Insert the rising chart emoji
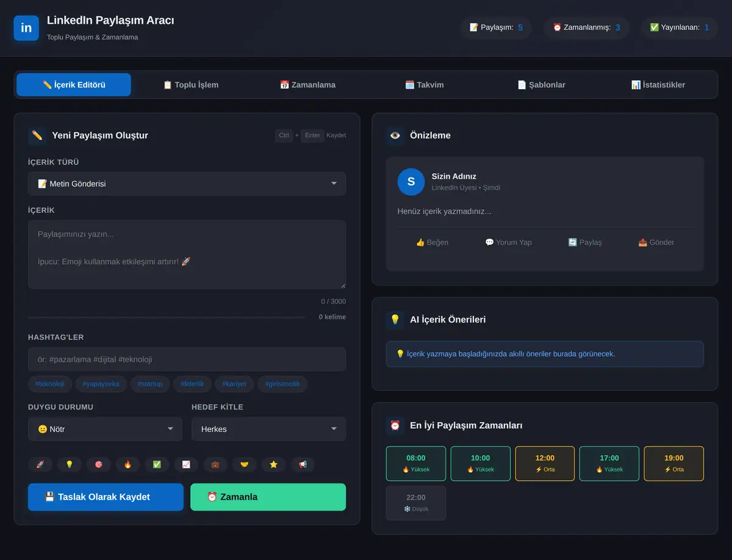Viewport: 732px width, 560px height. coord(186,464)
